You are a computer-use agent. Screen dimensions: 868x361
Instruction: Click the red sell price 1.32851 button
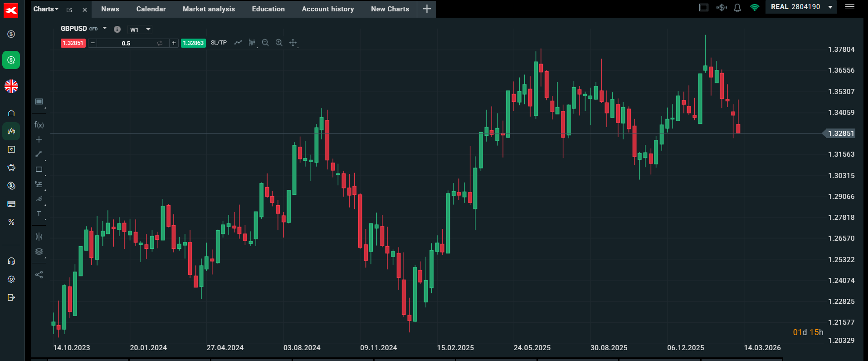(x=73, y=43)
